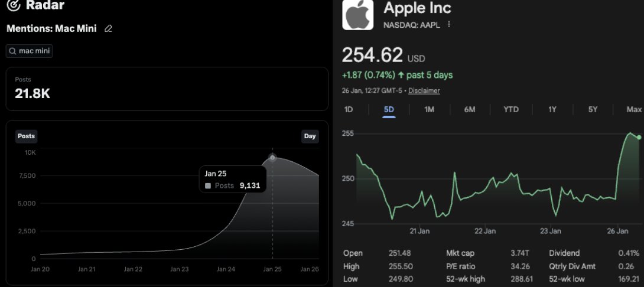Viewport: 644px width, 287px height.
Task: Click the pencil edit icon beside Mentions
Action: coord(108,28)
